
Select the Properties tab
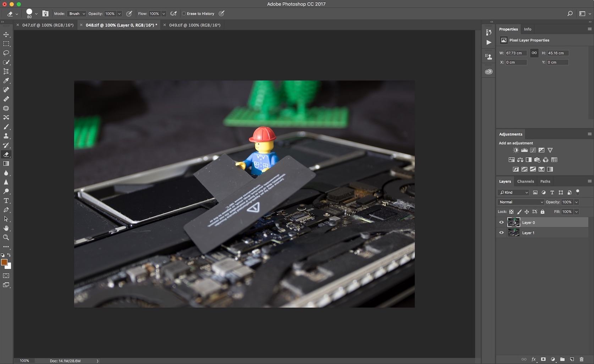tap(508, 29)
